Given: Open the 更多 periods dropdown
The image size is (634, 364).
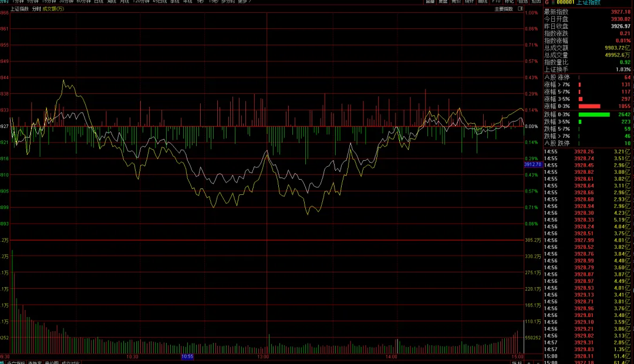Looking at the screenshot, I should point(244,2).
